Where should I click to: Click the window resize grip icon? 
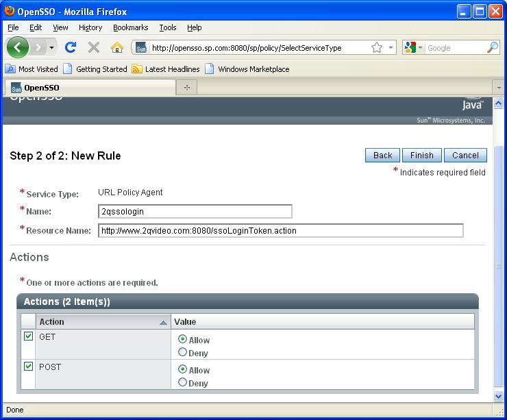coord(500,412)
